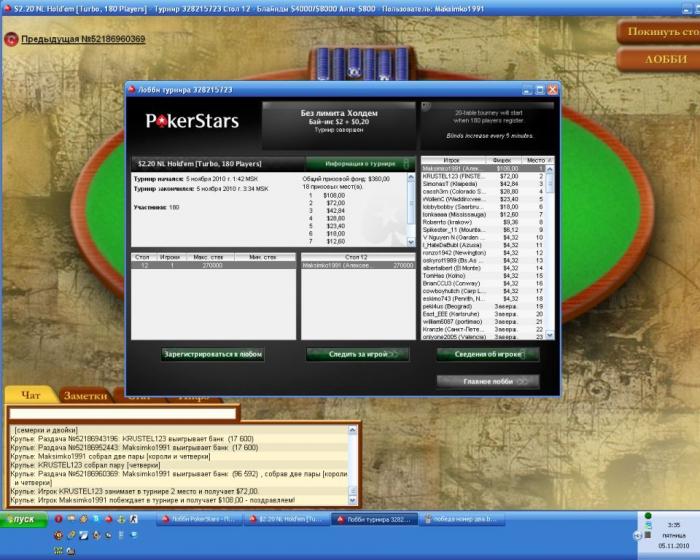This screenshot has height=560, width=700.
Task: Click the red replay previous hand icon
Action: tap(11, 39)
